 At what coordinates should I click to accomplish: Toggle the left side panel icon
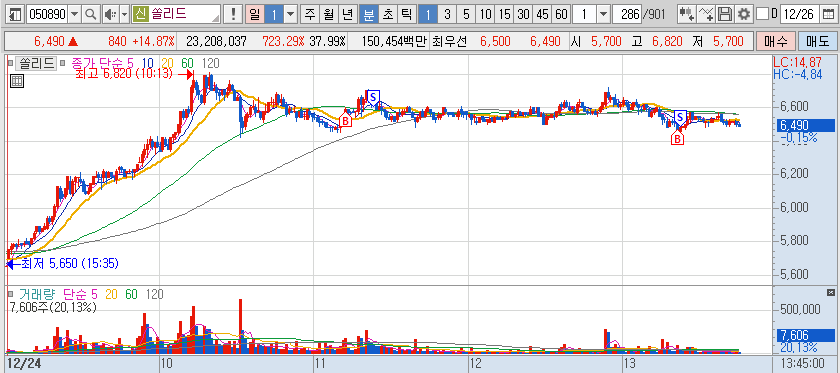16,14
